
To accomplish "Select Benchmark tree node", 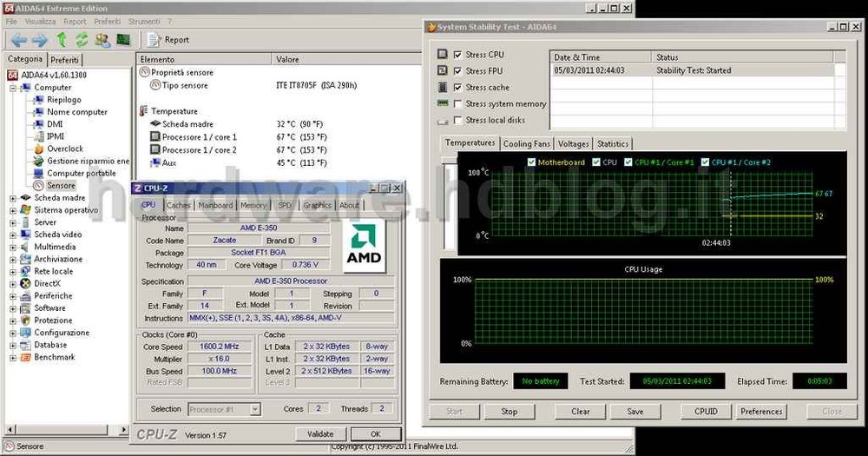I will [x=54, y=357].
